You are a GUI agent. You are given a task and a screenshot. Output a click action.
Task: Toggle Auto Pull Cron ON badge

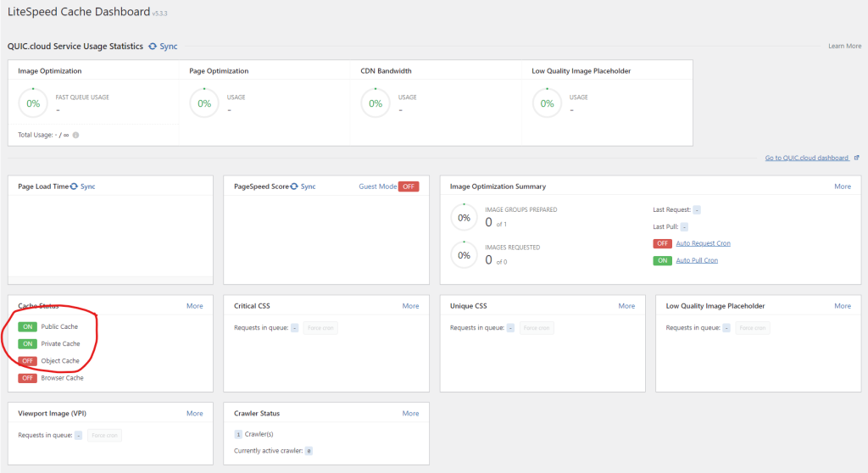click(662, 261)
